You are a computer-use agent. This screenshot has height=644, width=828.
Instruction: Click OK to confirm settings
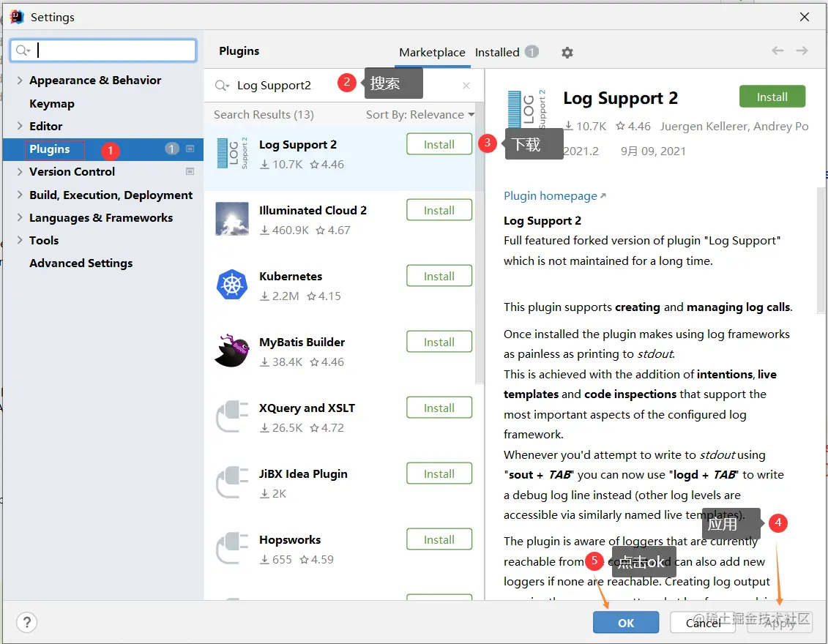tap(626, 622)
